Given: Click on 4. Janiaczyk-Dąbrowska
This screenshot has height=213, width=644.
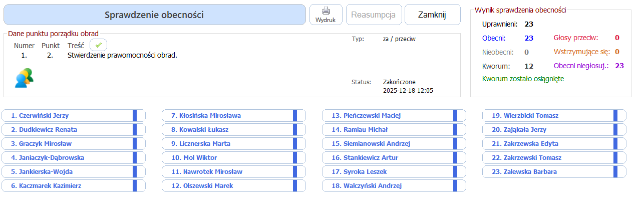Looking at the screenshot, I should (x=68, y=158).
